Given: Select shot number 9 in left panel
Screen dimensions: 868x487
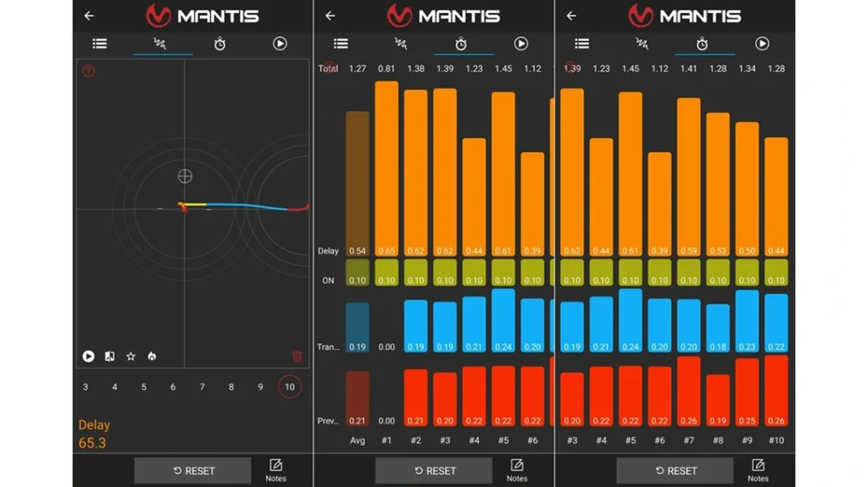Looking at the screenshot, I should tap(260, 387).
